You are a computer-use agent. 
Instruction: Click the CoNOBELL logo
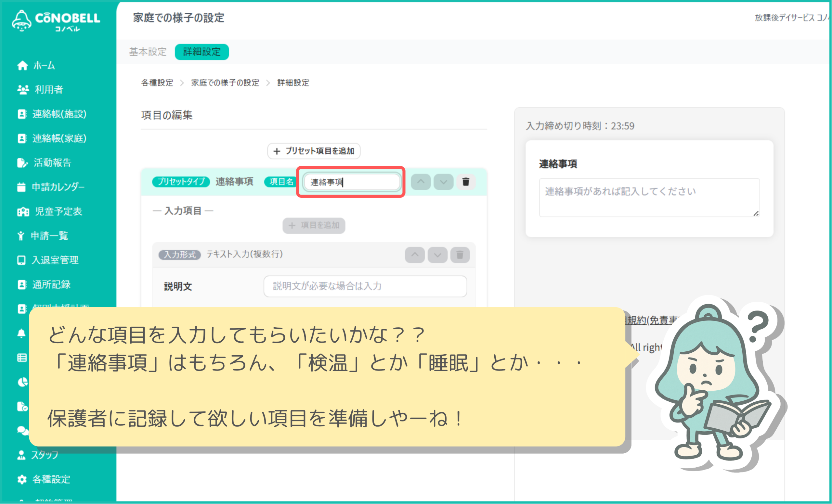point(56,21)
